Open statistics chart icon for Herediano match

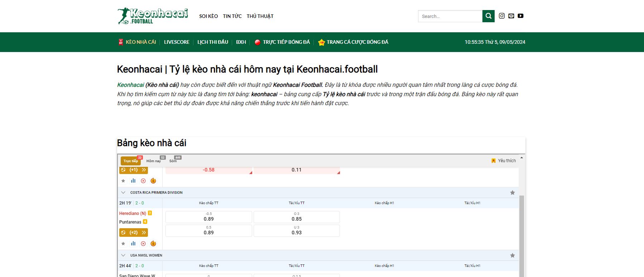click(x=133, y=244)
